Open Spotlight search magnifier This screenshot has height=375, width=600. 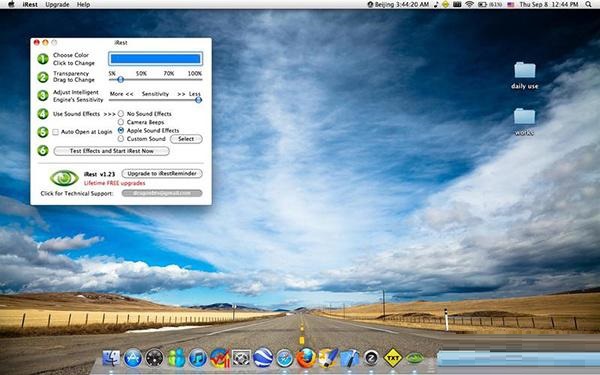tap(588, 4)
